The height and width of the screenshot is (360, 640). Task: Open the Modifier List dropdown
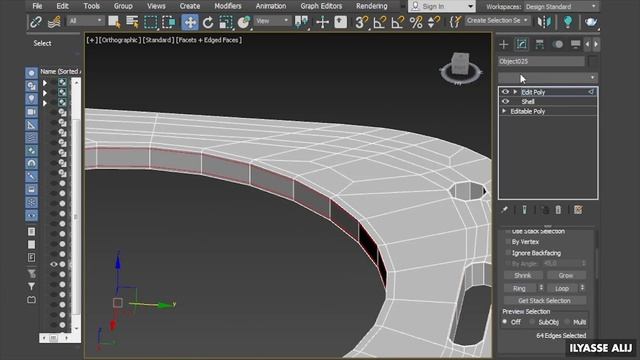click(548, 78)
